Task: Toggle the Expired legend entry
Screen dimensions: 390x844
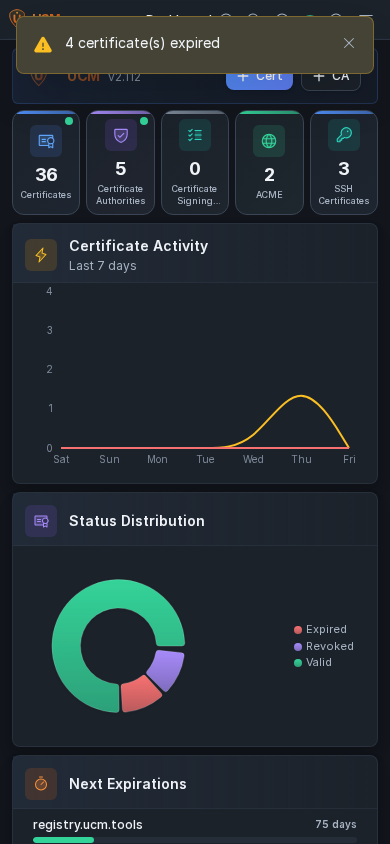Action: pyautogui.click(x=321, y=629)
